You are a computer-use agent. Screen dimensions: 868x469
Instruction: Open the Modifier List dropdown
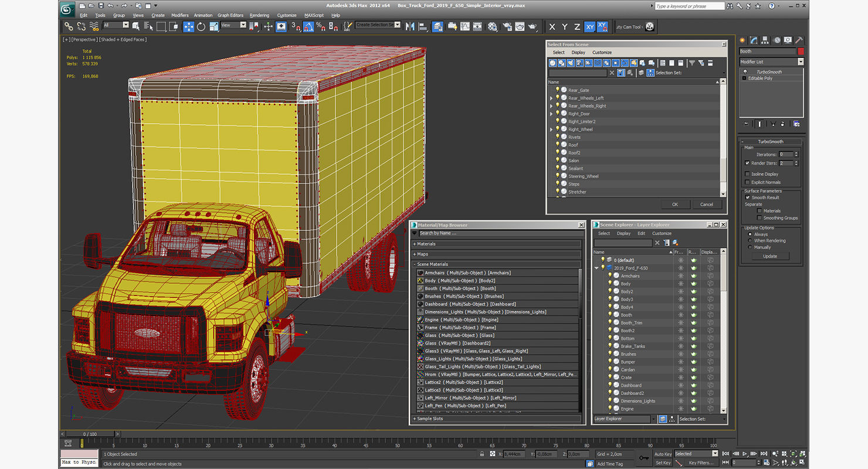coord(771,62)
